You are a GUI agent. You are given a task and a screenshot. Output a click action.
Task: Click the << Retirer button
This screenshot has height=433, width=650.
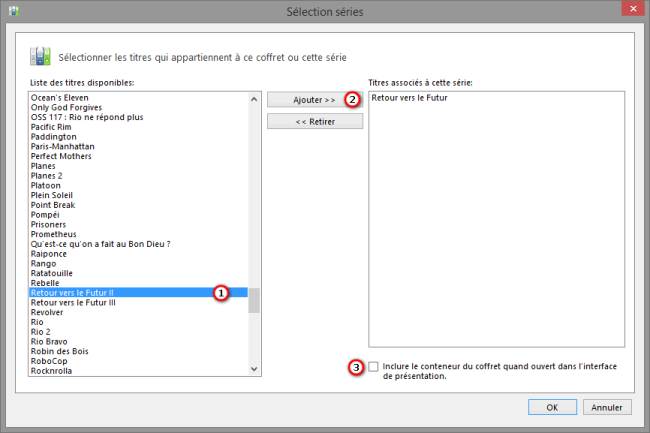315,121
